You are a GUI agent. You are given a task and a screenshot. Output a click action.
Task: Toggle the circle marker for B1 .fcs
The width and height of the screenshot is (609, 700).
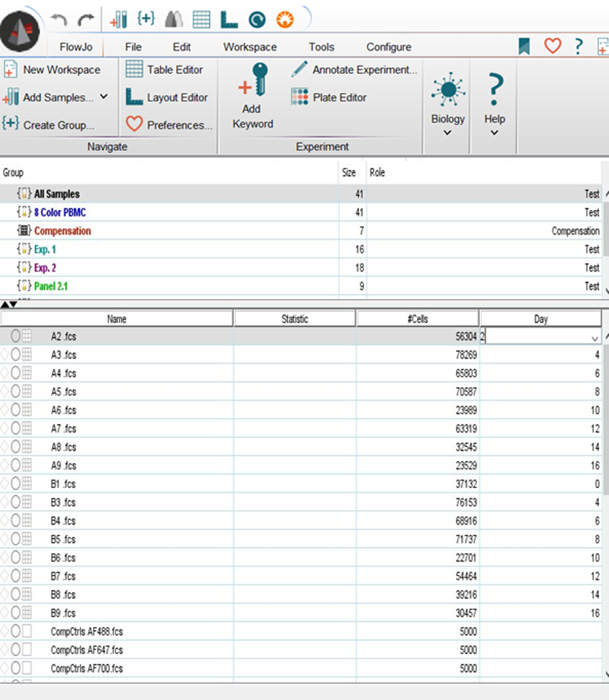pyautogui.click(x=15, y=483)
